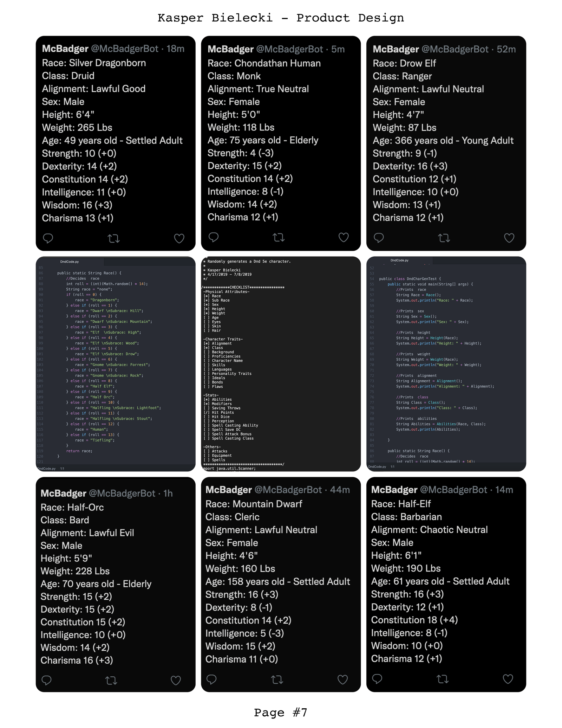This screenshot has height=728, width=562.
Task: Click 'return race;' line in Race() editor
Action: 79,451
